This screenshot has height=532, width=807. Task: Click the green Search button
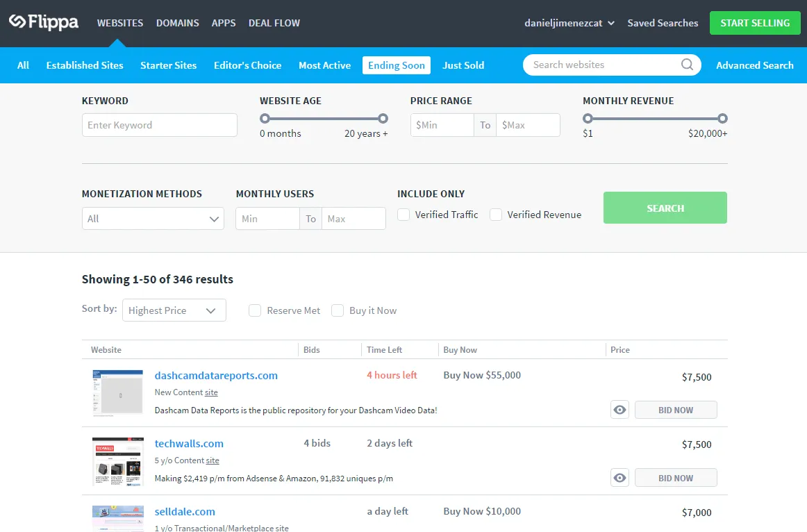pos(665,208)
